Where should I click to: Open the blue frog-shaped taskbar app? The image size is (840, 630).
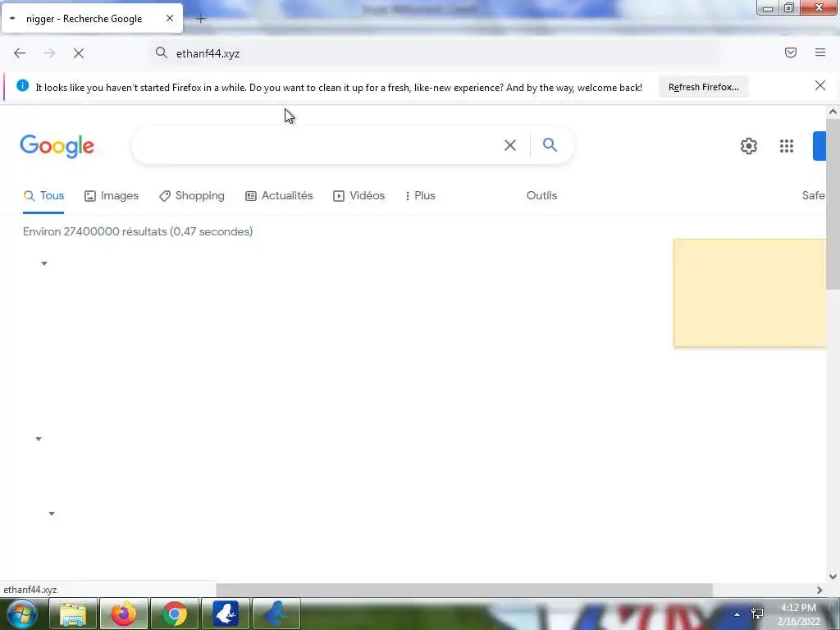[x=276, y=614]
